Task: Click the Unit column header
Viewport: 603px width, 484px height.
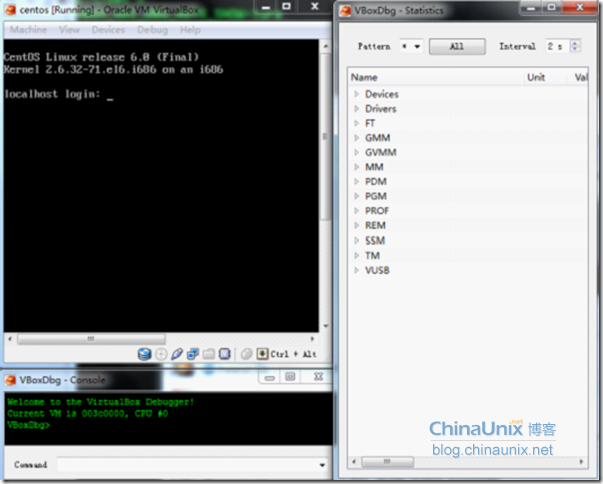Action: (x=545, y=77)
